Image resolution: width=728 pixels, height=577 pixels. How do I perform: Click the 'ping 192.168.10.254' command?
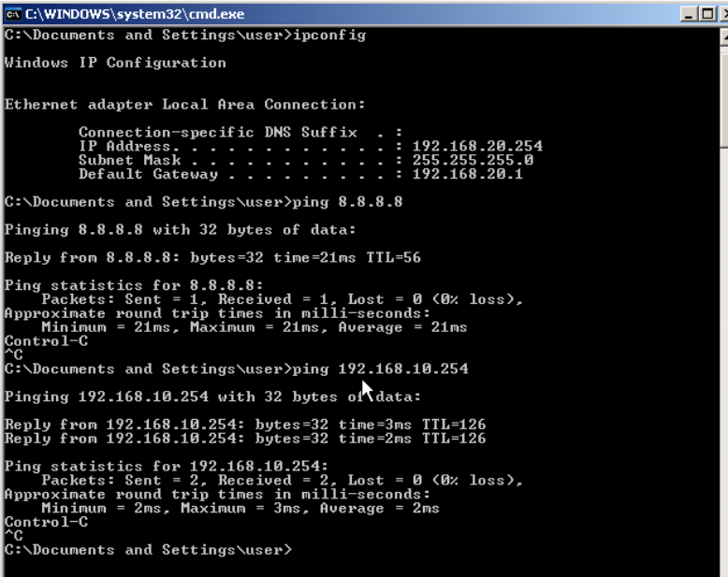coord(380,369)
